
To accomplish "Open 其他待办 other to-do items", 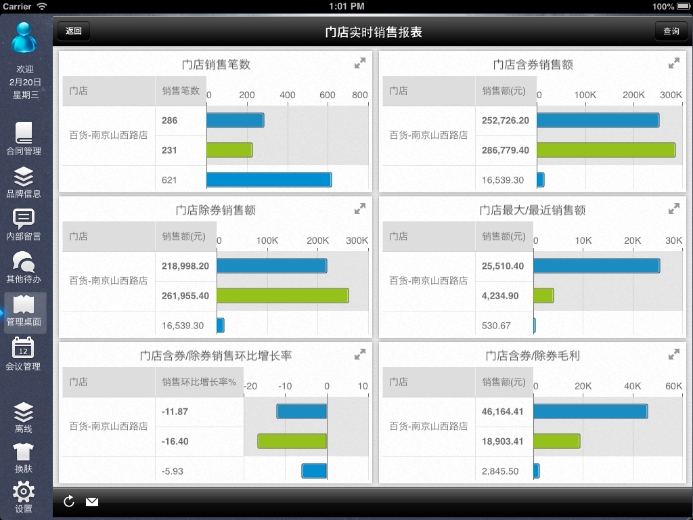I will pos(24,267).
